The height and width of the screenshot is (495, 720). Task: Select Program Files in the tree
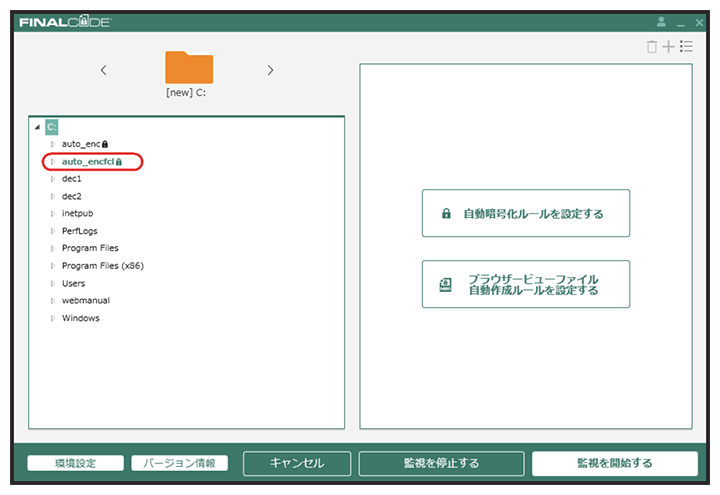[90, 248]
